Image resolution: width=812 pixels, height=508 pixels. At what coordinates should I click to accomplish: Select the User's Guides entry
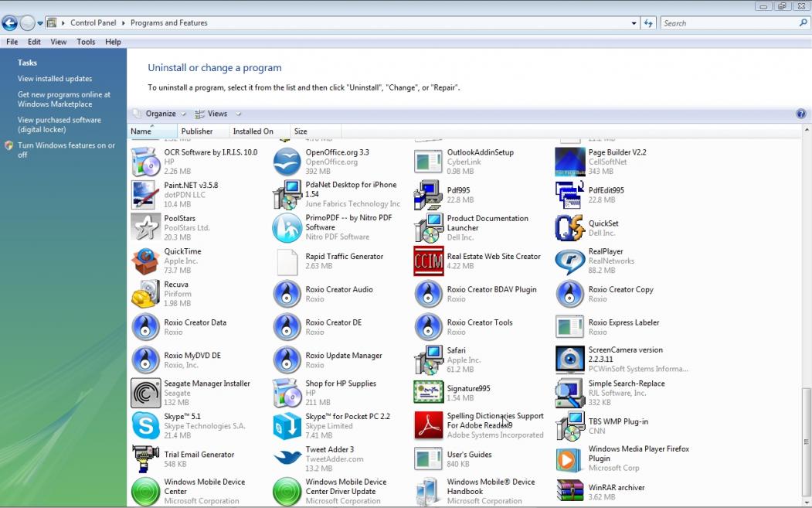tap(453, 459)
